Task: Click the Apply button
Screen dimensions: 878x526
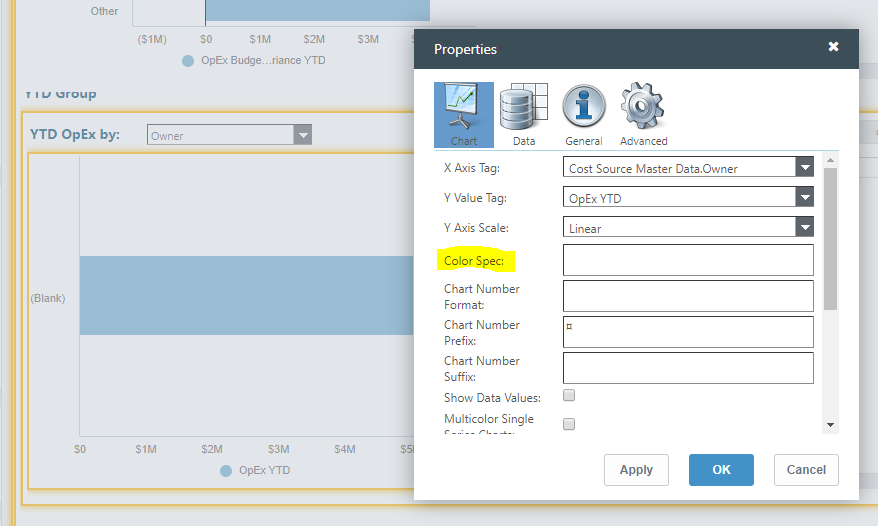Action: click(x=636, y=469)
